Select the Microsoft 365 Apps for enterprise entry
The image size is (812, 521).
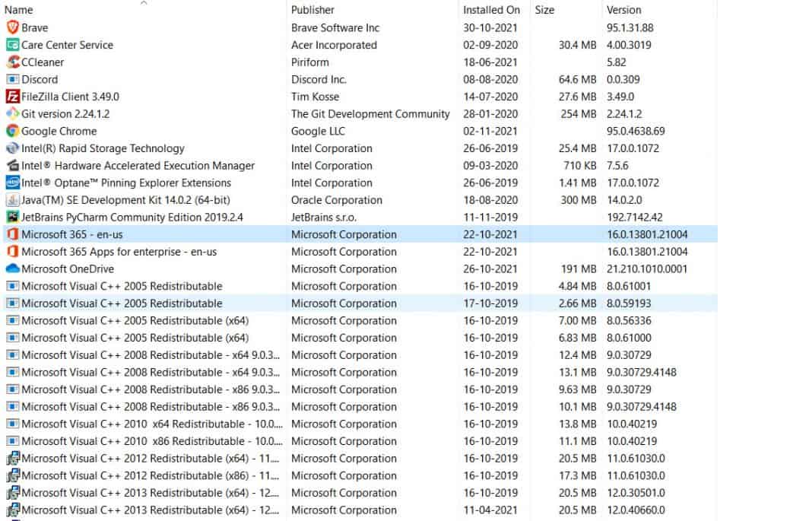pyautogui.click(x=114, y=252)
